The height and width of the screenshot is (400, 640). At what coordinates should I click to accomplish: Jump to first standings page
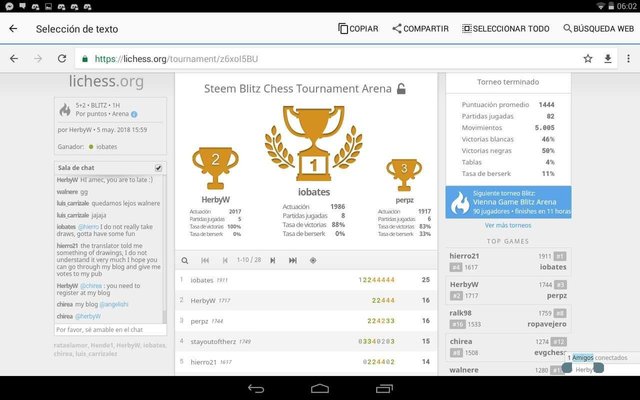(x=205, y=260)
